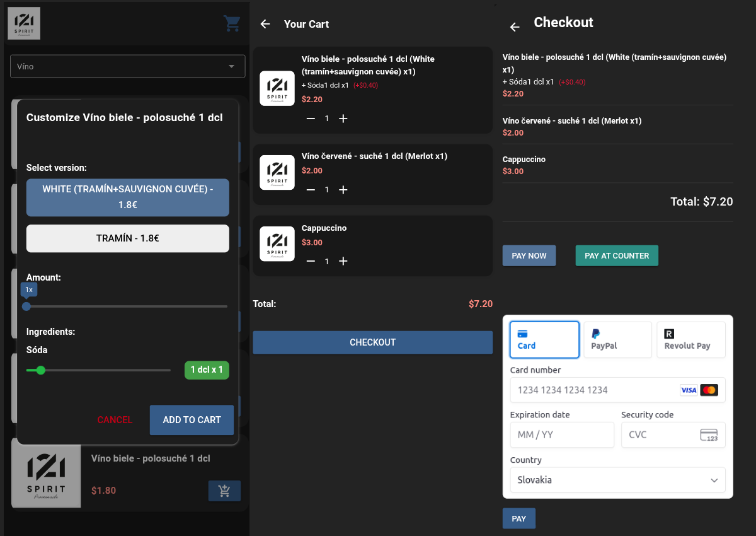Click Add to Cart in dialog
Screen dimensions: 756x536
(x=192, y=420)
